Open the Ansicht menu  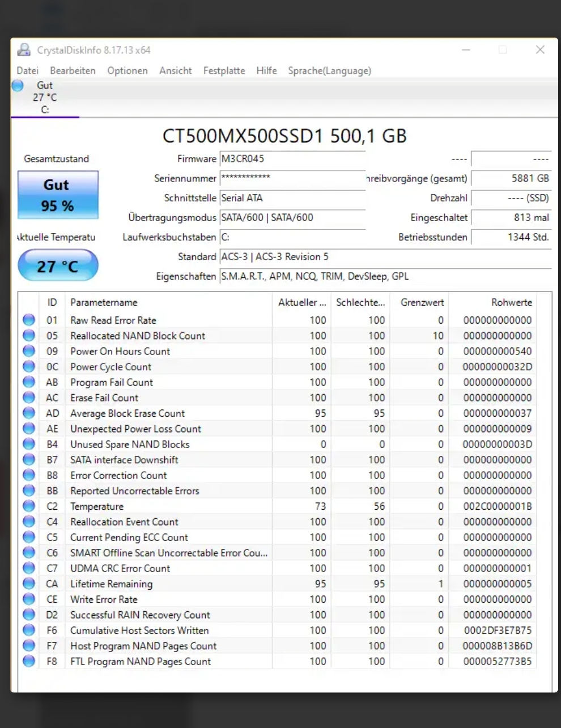click(x=176, y=71)
